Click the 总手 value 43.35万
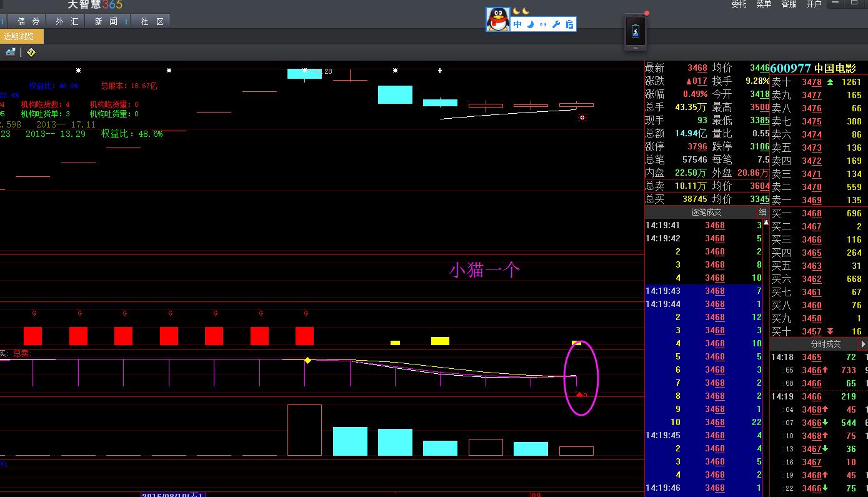 (691, 108)
